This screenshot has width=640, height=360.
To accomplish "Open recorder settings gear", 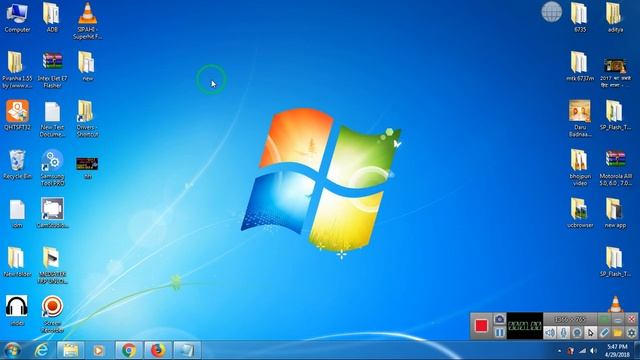I will point(631,333).
